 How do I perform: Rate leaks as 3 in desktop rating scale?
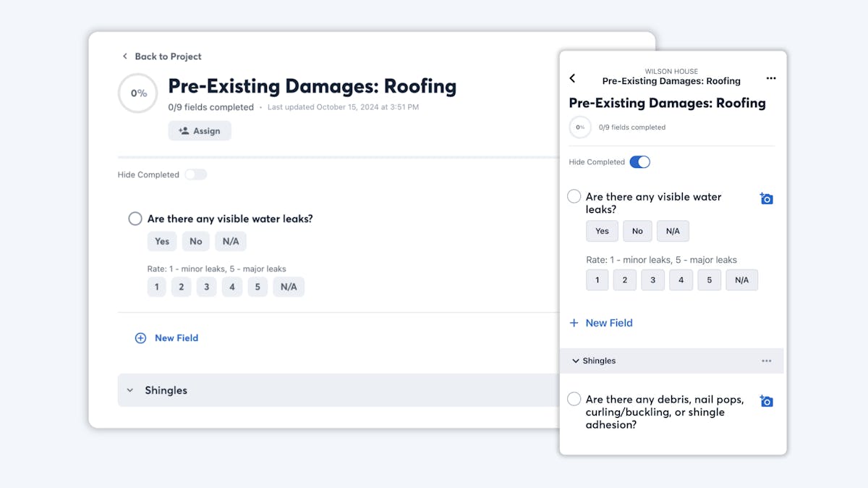(206, 287)
